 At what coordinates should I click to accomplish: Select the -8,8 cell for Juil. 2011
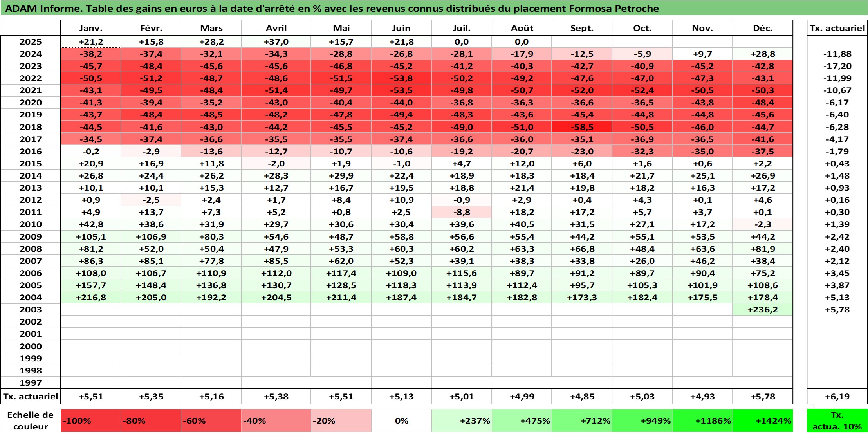click(462, 212)
